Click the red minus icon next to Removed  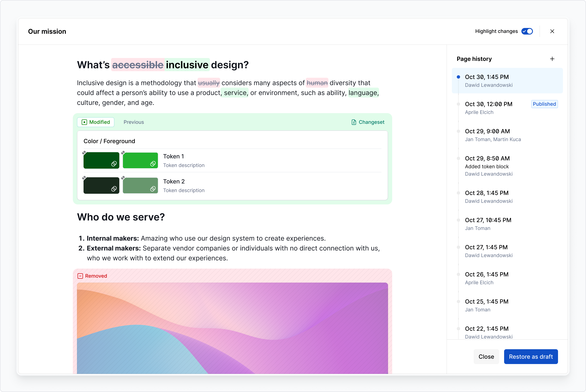pyautogui.click(x=80, y=276)
